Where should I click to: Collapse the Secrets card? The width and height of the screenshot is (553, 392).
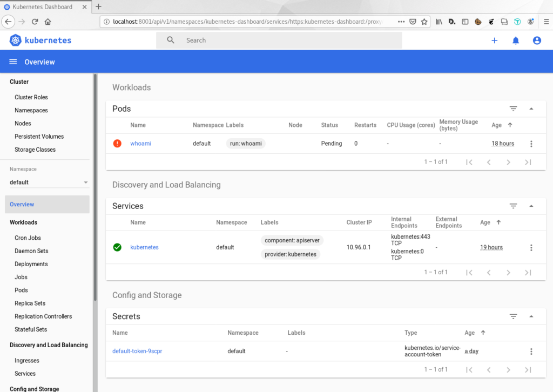[x=531, y=316]
